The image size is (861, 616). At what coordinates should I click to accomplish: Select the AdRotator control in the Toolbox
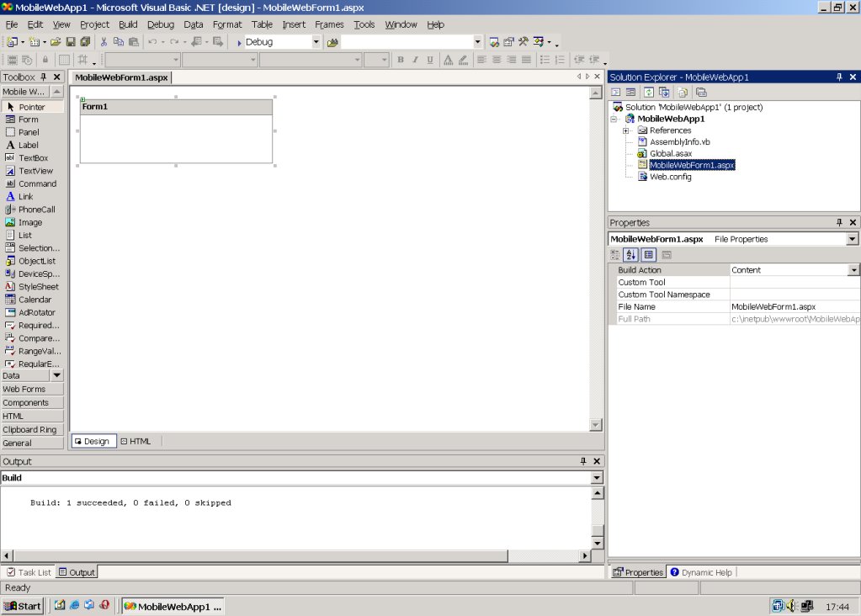[32, 312]
